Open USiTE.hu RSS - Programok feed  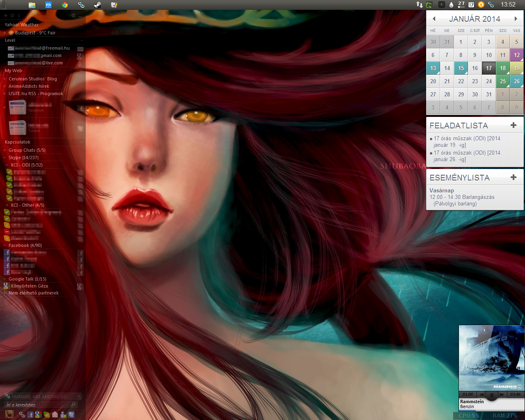click(x=36, y=94)
